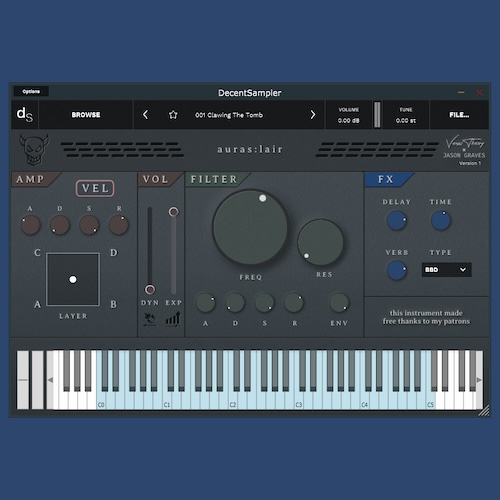Open the Options menu
Image resolution: width=500 pixels, height=500 pixels.
31,91
